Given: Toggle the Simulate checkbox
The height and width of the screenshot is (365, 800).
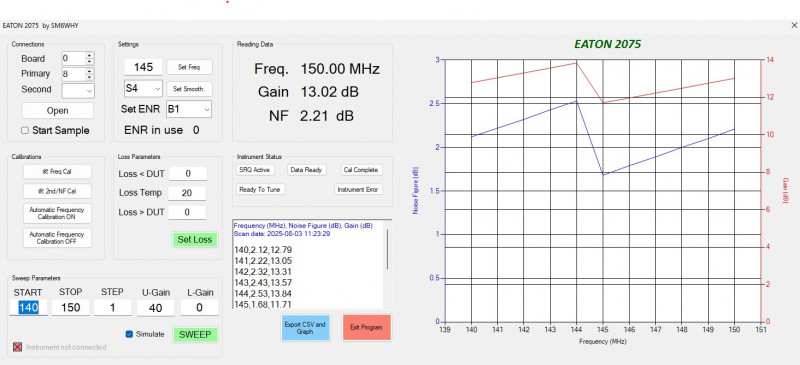Looking at the screenshot, I should click(129, 334).
